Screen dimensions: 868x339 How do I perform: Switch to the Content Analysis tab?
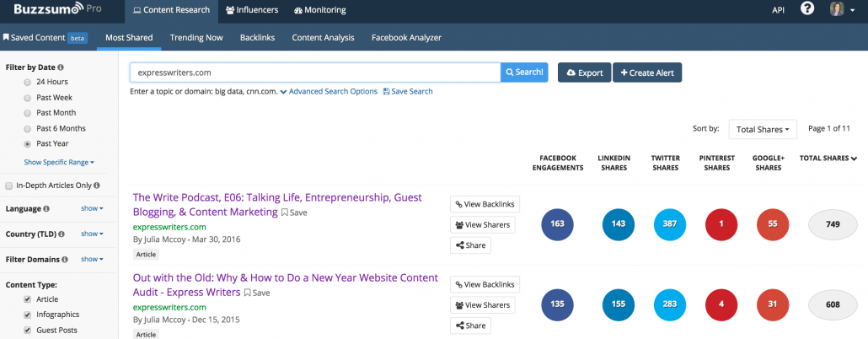click(324, 38)
